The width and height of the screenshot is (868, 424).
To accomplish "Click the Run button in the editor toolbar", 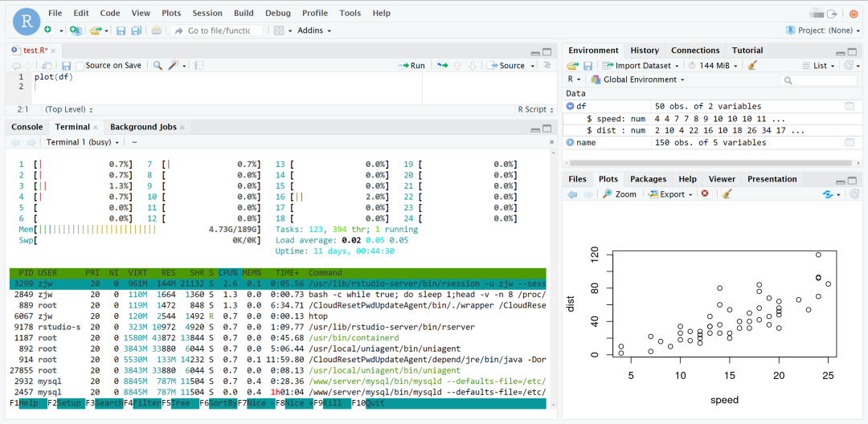I will click(x=412, y=66).
